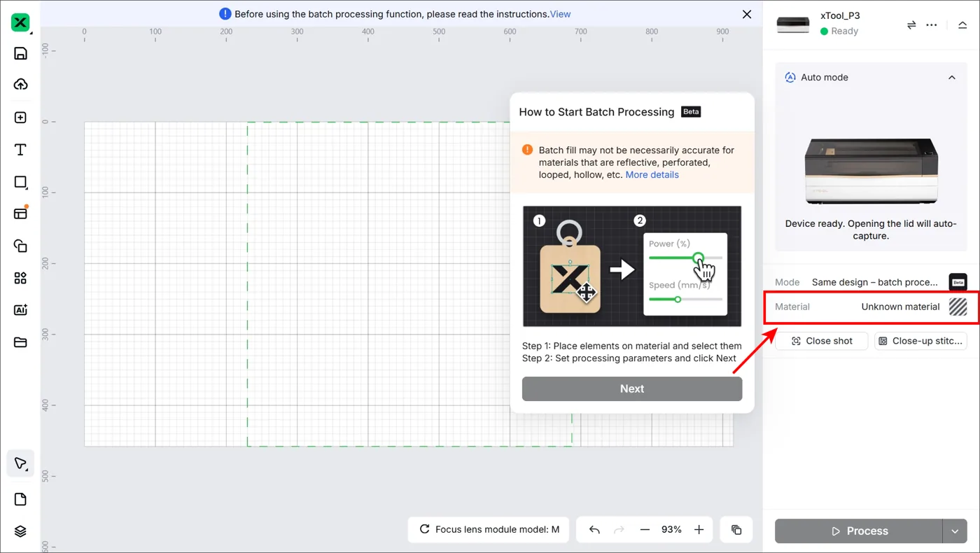Open the AI image generator tool

coord(20,310)
